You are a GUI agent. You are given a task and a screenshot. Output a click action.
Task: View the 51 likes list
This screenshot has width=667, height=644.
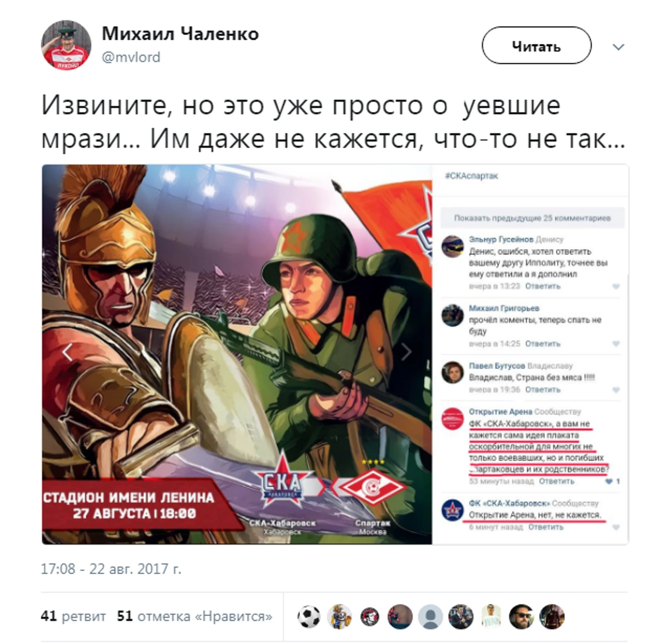coord(195,616)
